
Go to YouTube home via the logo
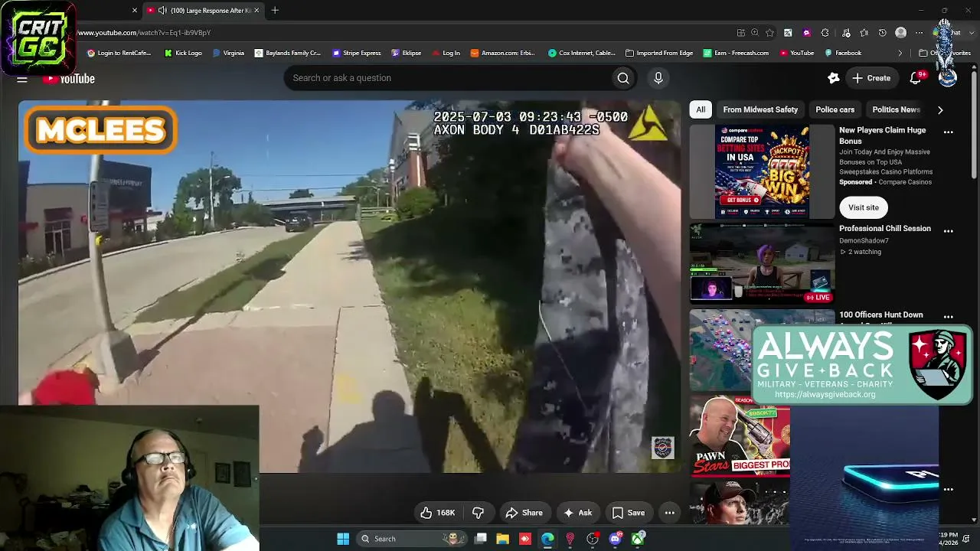click(69, 79)
